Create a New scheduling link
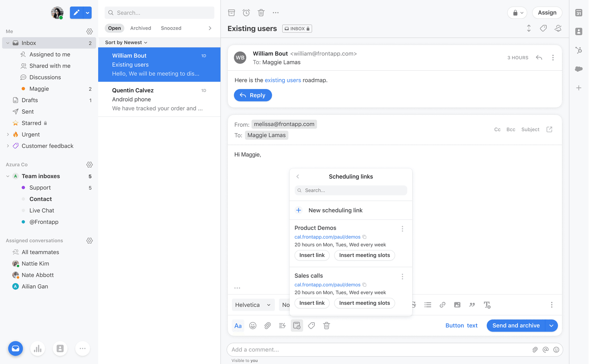589x364 pixels. [x=351, y=210]
